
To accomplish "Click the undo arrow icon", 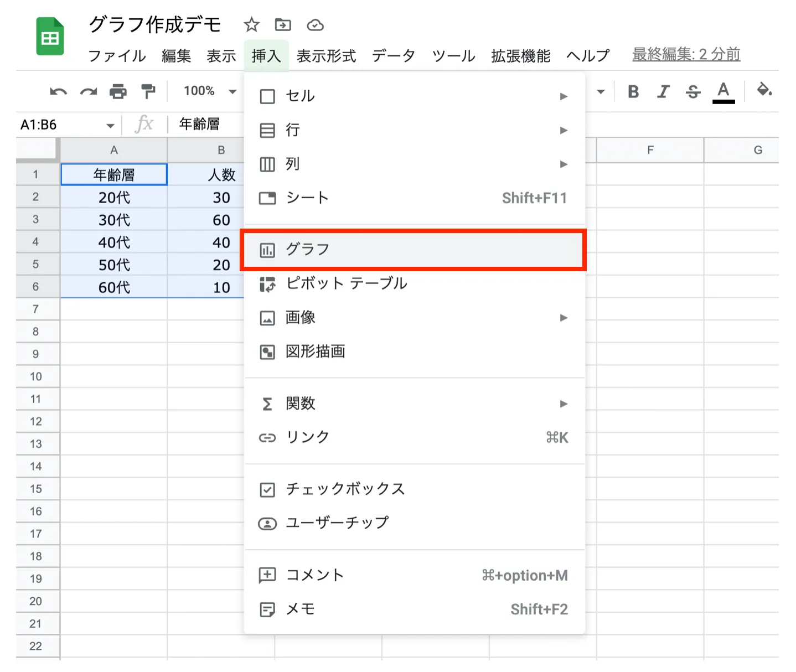I will click(58, 91).
